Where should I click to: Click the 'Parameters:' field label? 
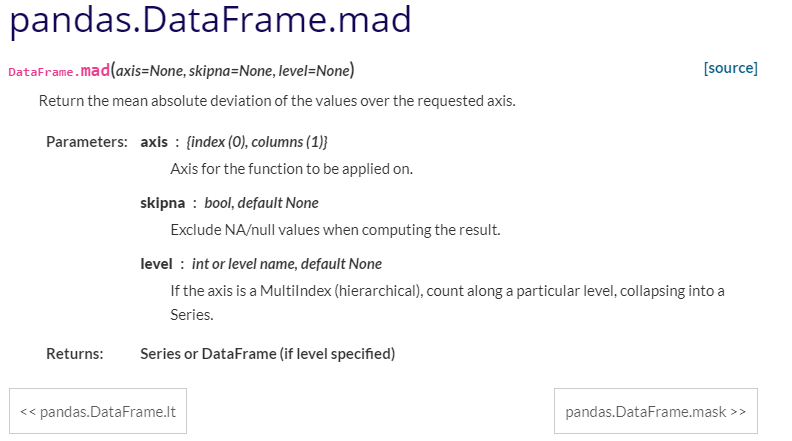tap(87, 141)
